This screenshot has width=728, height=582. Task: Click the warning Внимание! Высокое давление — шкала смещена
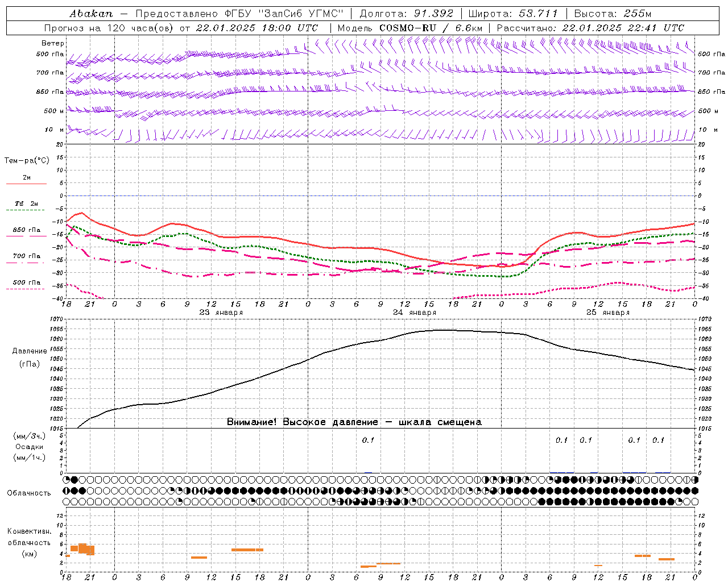click(x=354, y=422)
